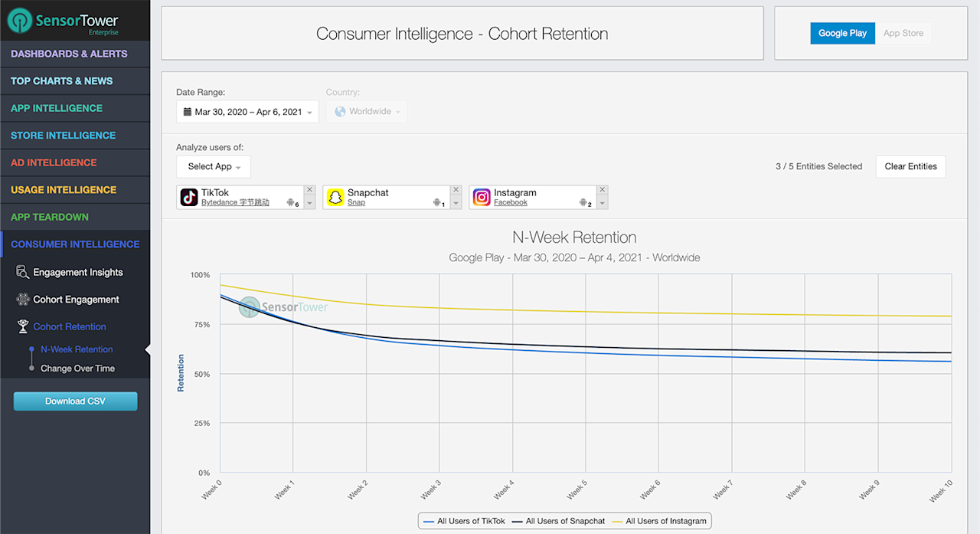The width and height of the screenshot is (980, 534).
Task: Open Consumer Intelligence section
Action: point(75,244)
